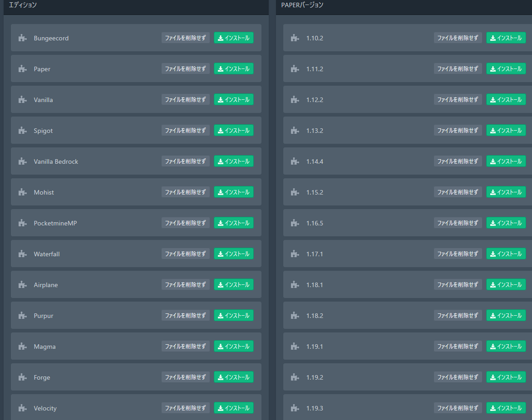The image size is (532, 420).
Task: Select the puzzle icon beside version 1.16.5
Action: pyautogui.click(x=295, y=223)
